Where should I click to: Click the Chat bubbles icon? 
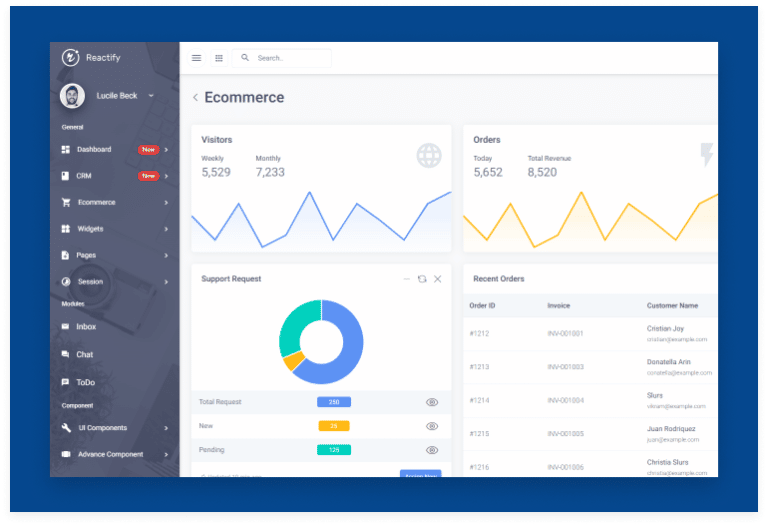pyautogui.click(x=65, y=354)
